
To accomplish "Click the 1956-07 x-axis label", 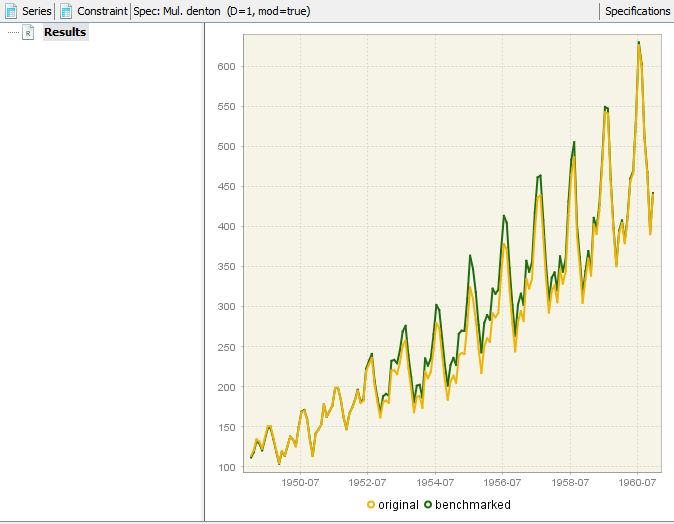I will coord(502,483).
